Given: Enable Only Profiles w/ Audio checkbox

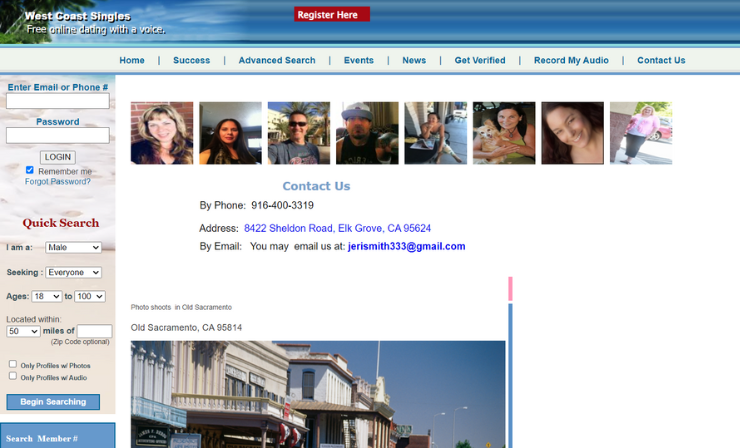Looking at the screenshot, I should (13, 376).
